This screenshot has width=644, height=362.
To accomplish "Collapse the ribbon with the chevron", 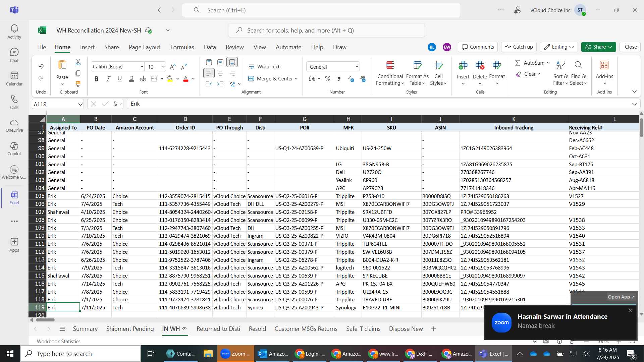I will 634,92.
